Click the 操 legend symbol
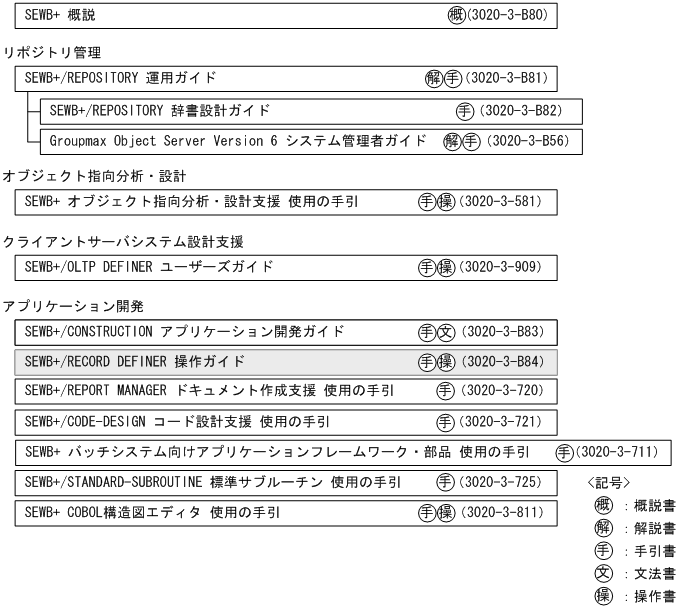This screenshot has width=680, height=608. [603, 596]
